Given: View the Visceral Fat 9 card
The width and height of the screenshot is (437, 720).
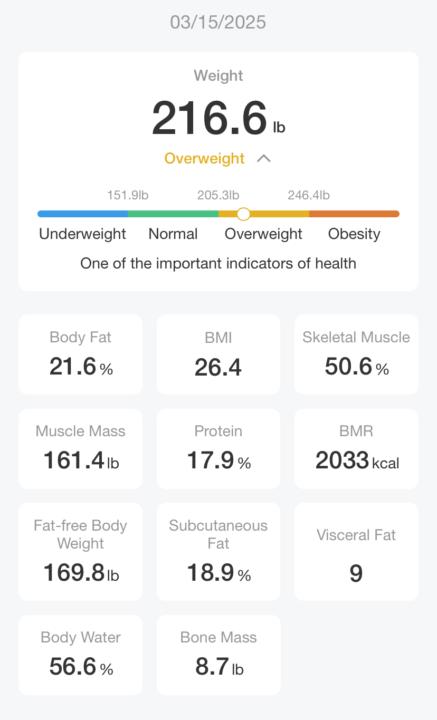Looking at the screenshot, I should tap(356, 551).
